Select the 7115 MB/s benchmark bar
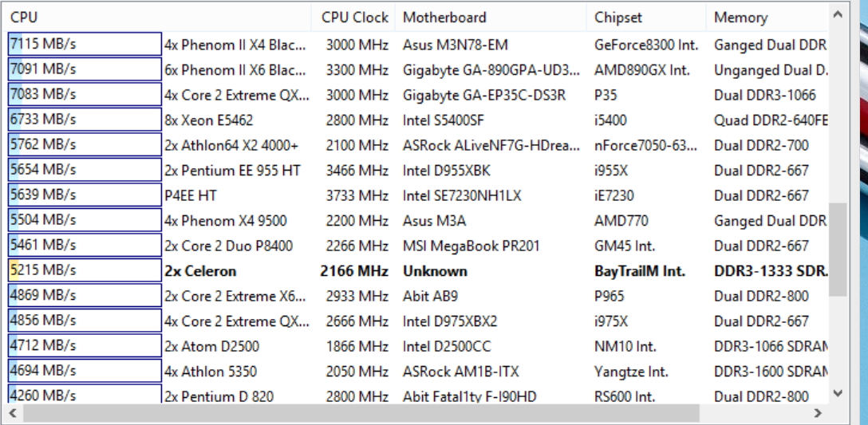This screenshot has width=868, height=425. 85,45
